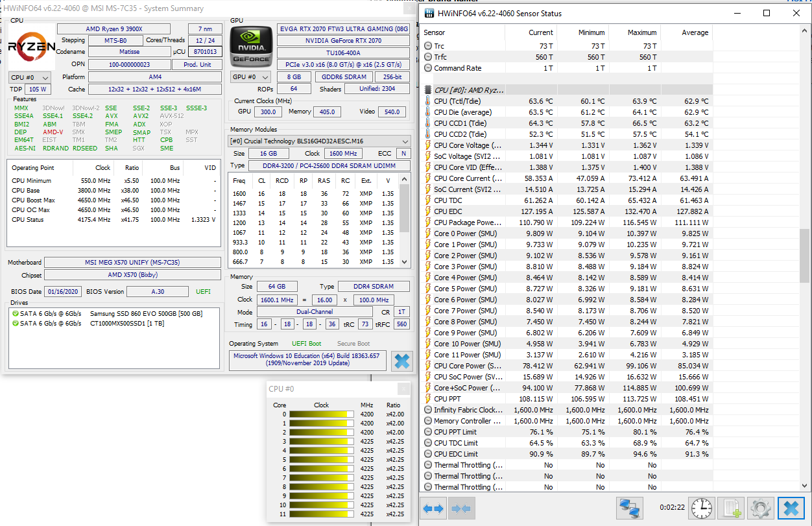Click the EVGA RTX 2070 FTW3 ULTRA GAMING field

click(344, 29)
